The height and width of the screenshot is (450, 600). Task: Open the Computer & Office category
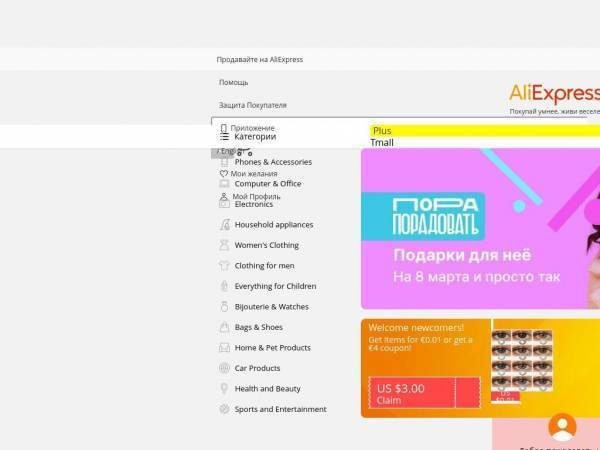coord(268,184)
